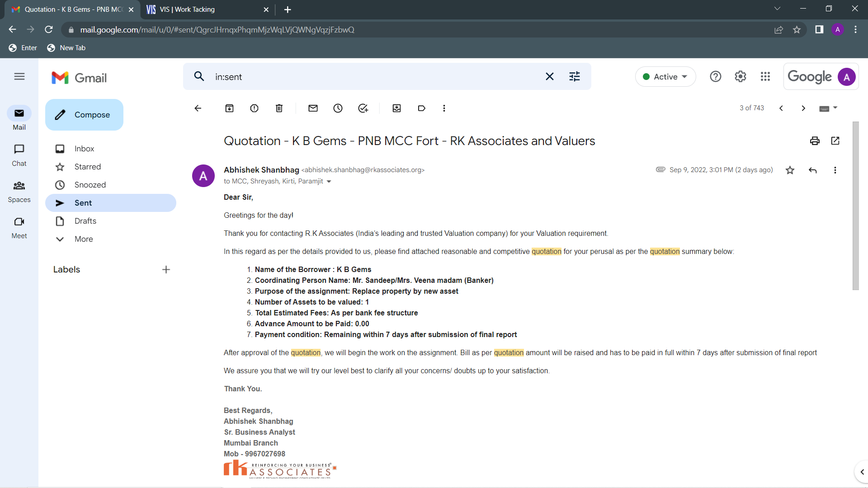Click the attachment paperclip indicator

click(660, 169)
